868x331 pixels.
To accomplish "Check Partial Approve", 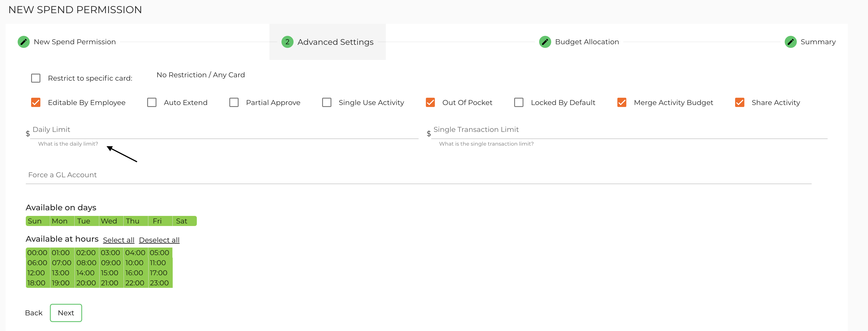I will click(234, 102).
